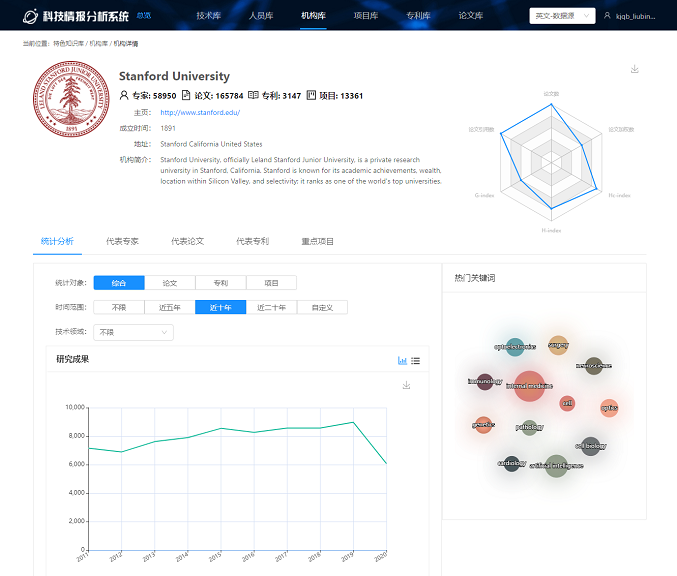Image resolution: width=677 pixels, height=576 pixels.
Task: Open the 代表专利 tab
Action: (x=253, y=241)
